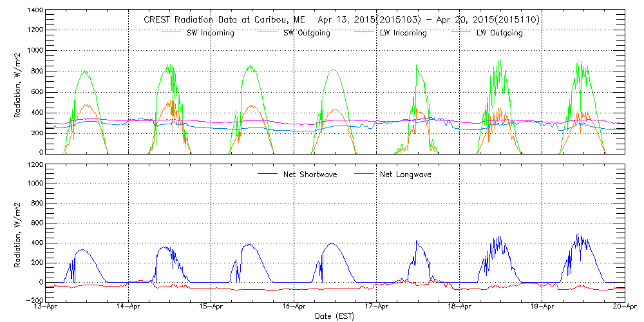Image resolution: width=644 pixels, height=322 pixels.
Task: Click the upper chart's Radiation W/m^2 axis title
Action: point(18,82)
